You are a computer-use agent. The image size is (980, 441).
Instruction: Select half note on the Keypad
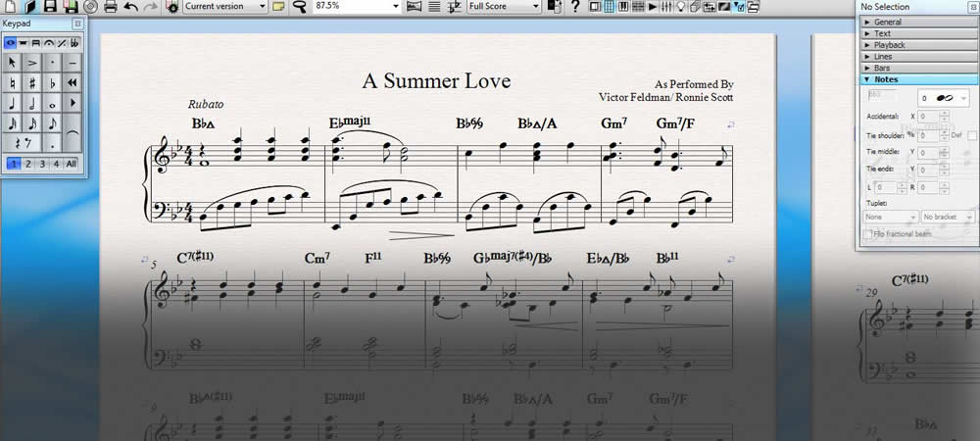coord(32,103)
